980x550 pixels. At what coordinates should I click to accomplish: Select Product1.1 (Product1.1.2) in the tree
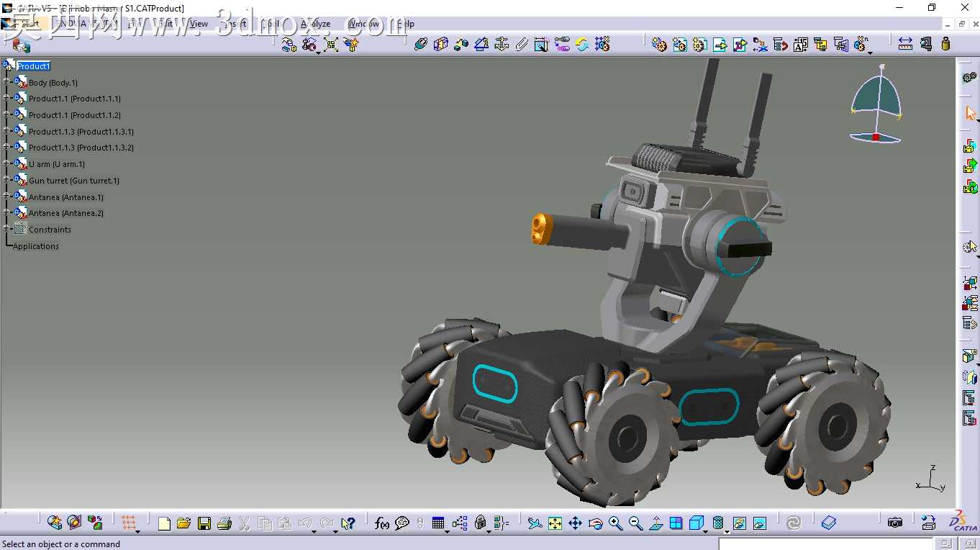(x=75, y=115)
